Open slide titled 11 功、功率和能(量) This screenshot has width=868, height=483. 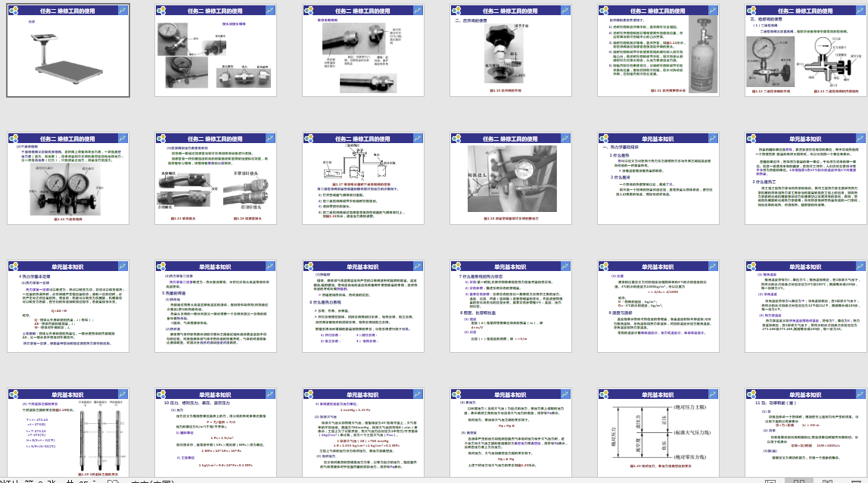pos(805,432)
